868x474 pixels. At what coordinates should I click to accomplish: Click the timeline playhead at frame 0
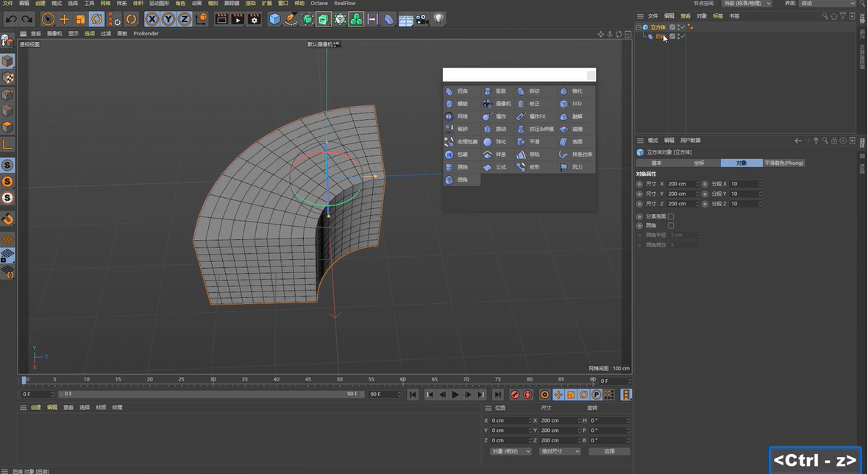tap(24, 380)
